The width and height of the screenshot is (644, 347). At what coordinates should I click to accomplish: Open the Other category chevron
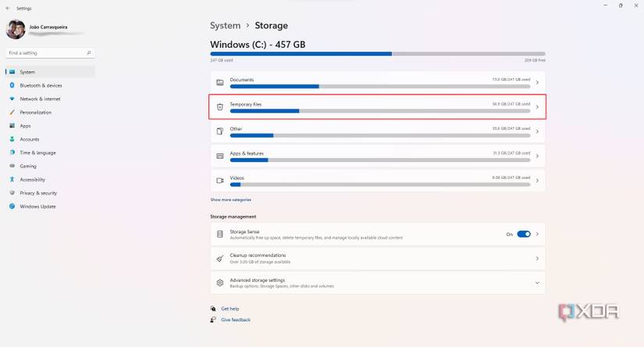(537, 131)
